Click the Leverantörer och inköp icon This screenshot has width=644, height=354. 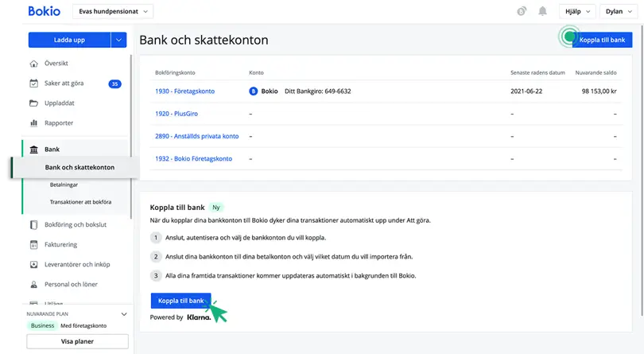click(x=33, y=264)
